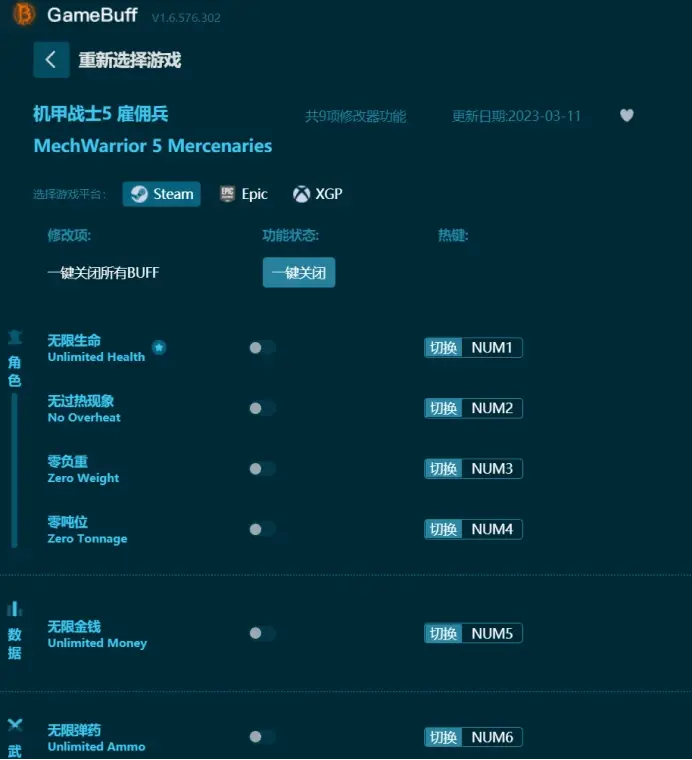
Task: Click the 修改项 column header
Action: [69, 236]
